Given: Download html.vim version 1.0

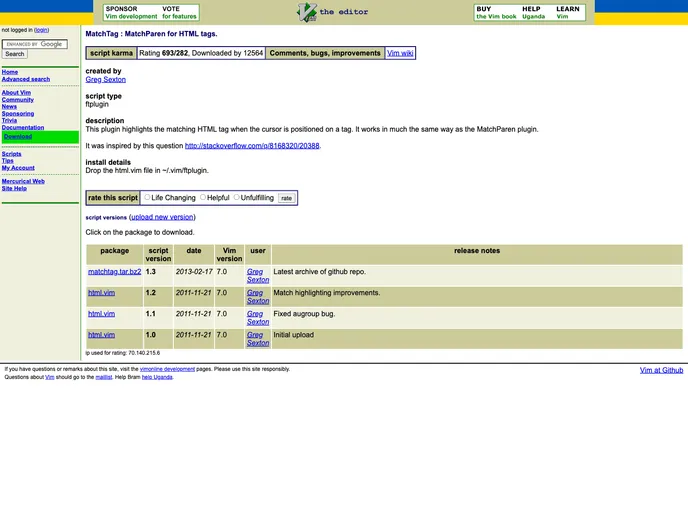Looking at the screenshot, I should pos(101,335).
